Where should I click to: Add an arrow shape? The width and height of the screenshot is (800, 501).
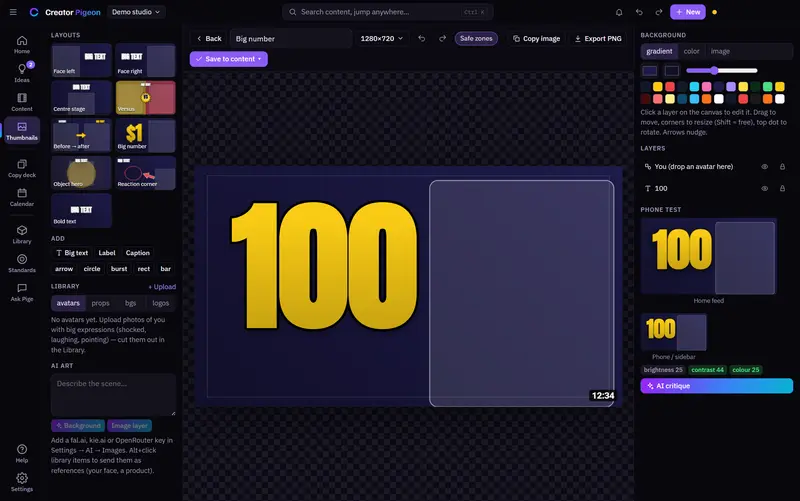64,269
